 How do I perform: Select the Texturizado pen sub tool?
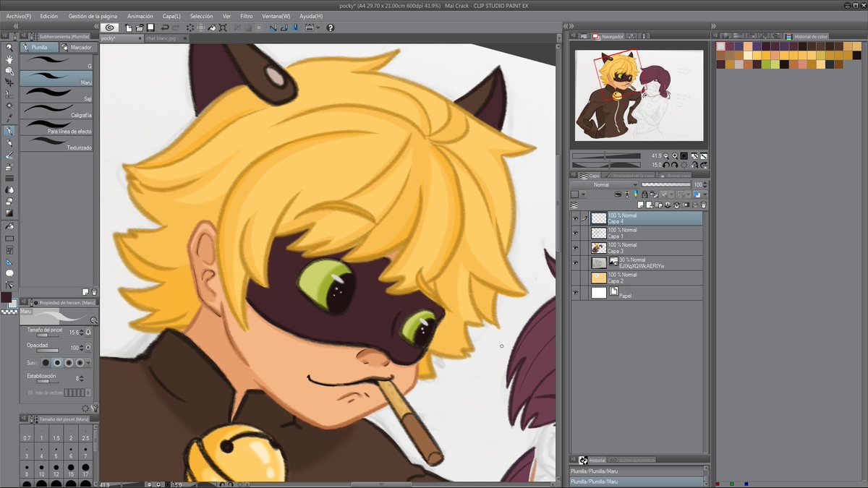(x=56, y=143)
